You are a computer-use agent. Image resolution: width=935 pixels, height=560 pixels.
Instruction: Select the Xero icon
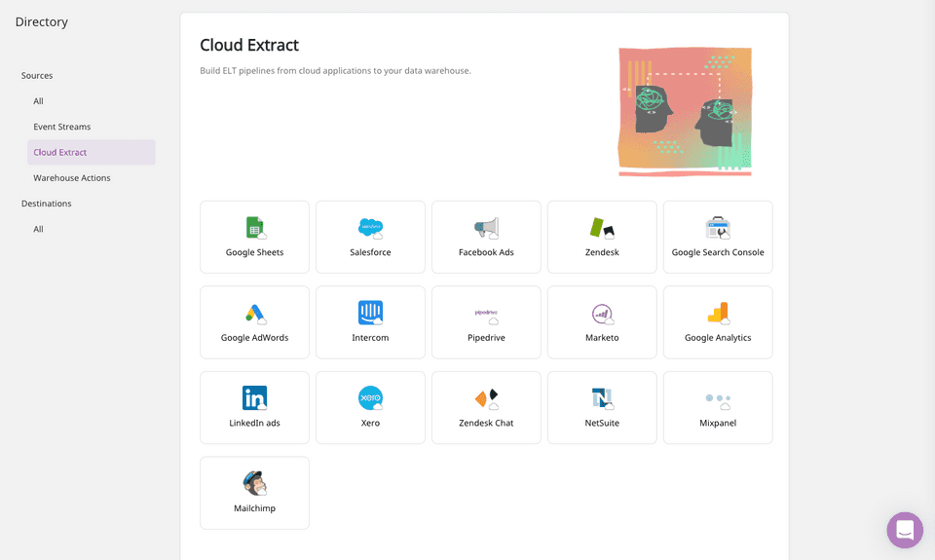370,398
